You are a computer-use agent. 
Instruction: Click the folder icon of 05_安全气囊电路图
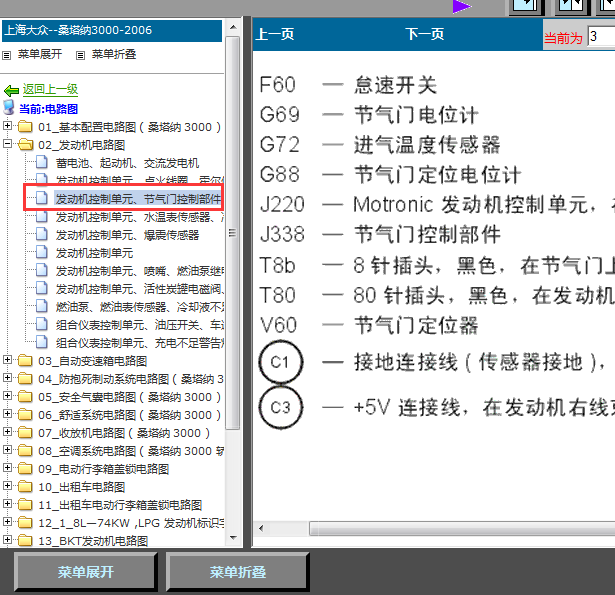[25, 397]
